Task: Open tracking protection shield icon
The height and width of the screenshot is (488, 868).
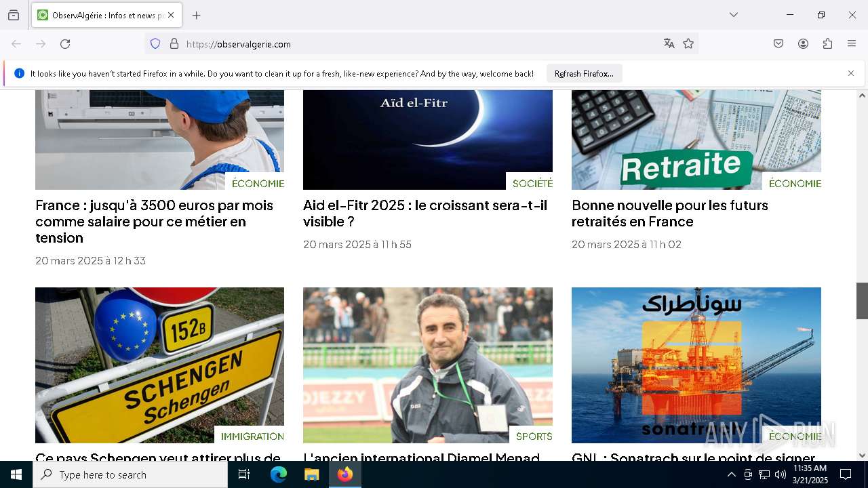Action: click(x=155, y=44)
